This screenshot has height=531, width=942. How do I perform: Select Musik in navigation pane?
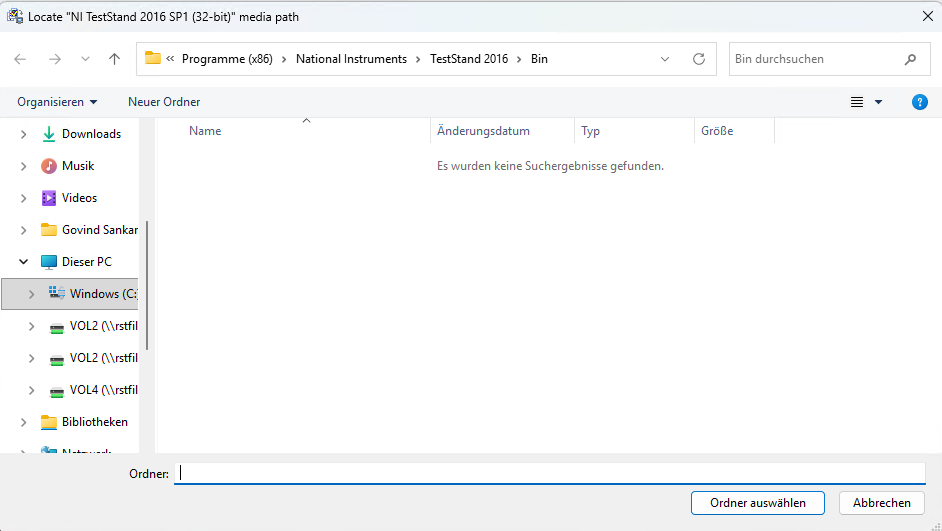pos(78,166)
